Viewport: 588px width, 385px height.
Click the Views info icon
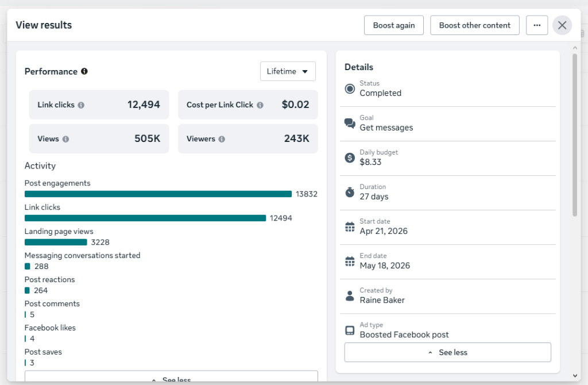[65, 139]
